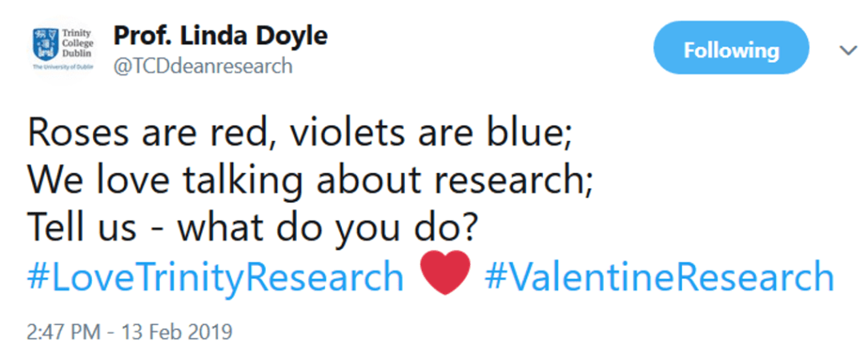Open the #LoveTrinityResearch hashtag
This screenshot has height=358, width=868.
click(x=215, y=277)
